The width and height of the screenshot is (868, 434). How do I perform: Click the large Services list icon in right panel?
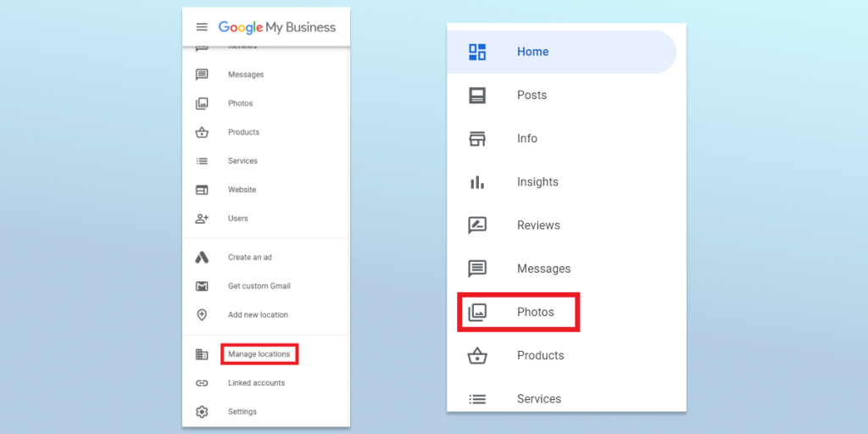coord(477,399)
